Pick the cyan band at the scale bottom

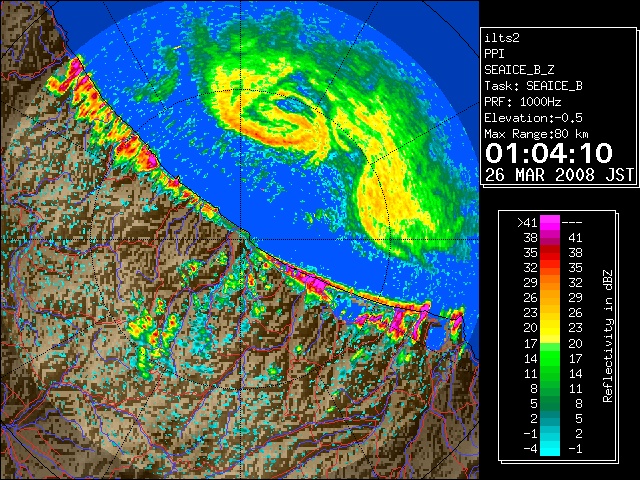point(550,449)
